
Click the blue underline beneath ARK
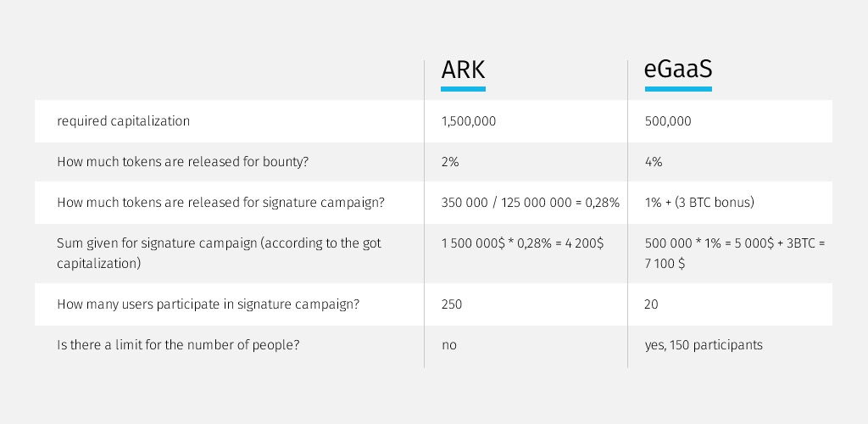[464, 89]
